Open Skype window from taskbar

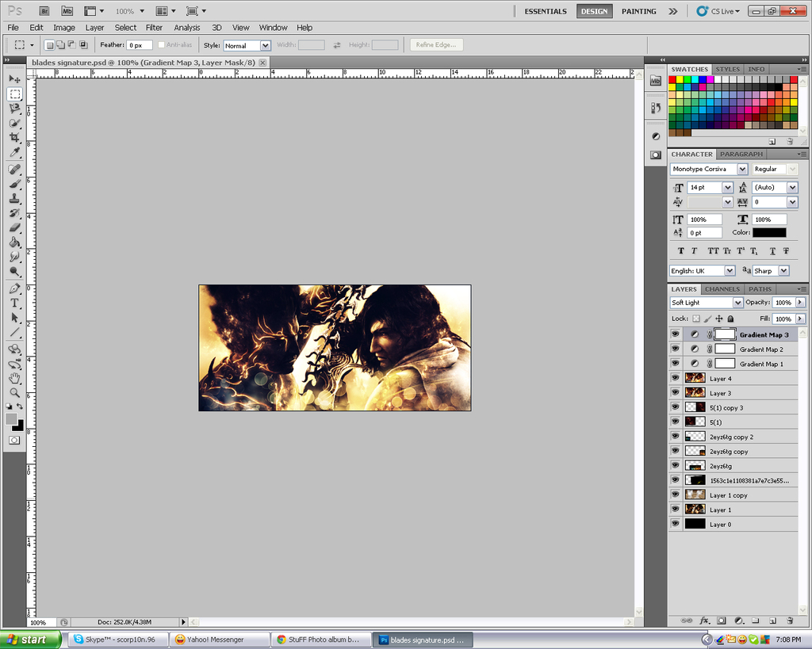coord(120,639)
